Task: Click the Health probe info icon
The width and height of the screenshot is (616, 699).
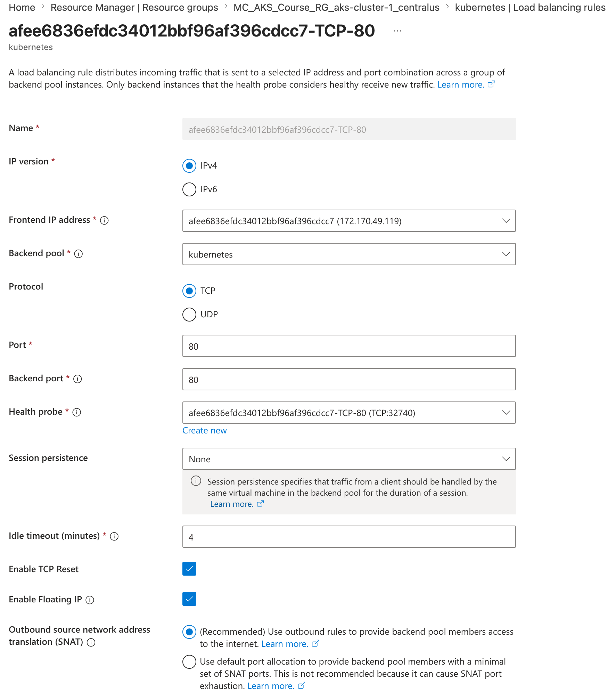Action: (77, 412)
